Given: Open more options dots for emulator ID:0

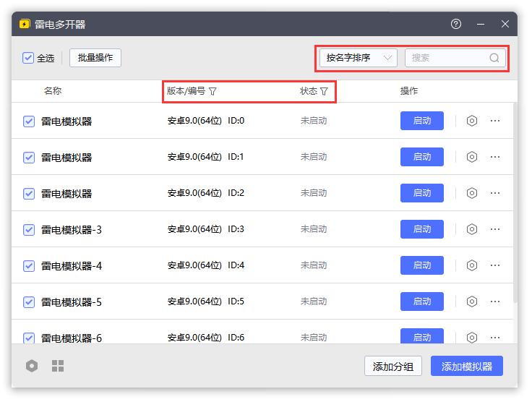Looking at the screenshot, I should point(495,121).
